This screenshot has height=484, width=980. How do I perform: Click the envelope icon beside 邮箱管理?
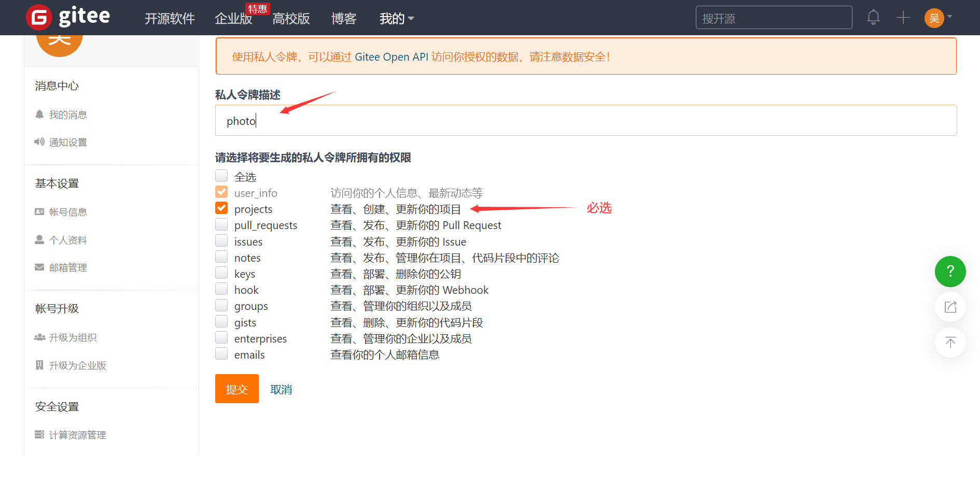39,266
